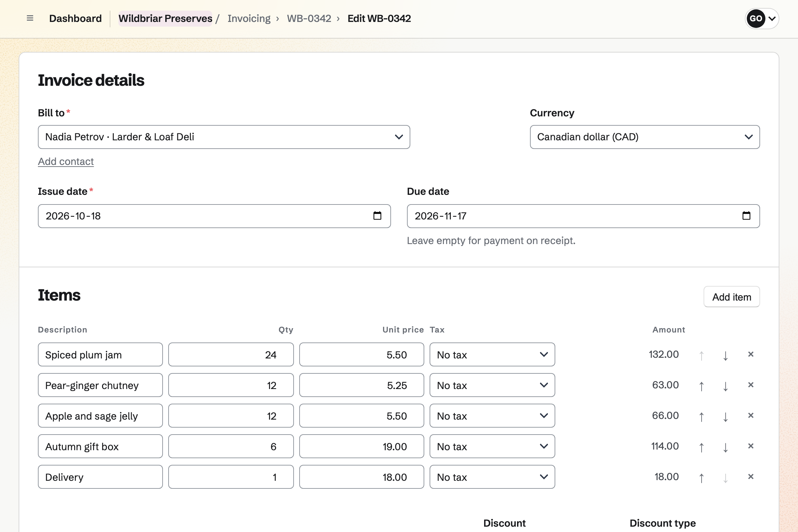Focus the Issue date field

214,216
